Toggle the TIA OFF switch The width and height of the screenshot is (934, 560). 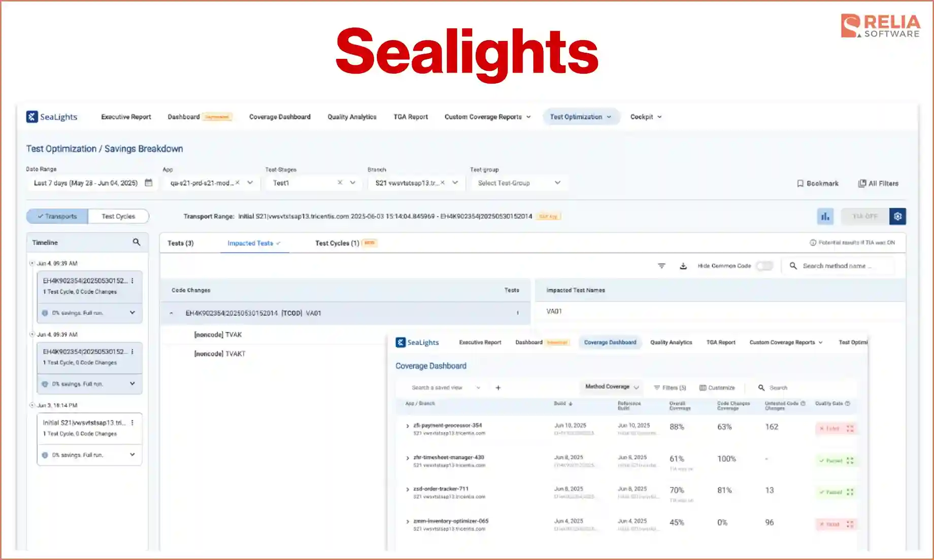865,217
